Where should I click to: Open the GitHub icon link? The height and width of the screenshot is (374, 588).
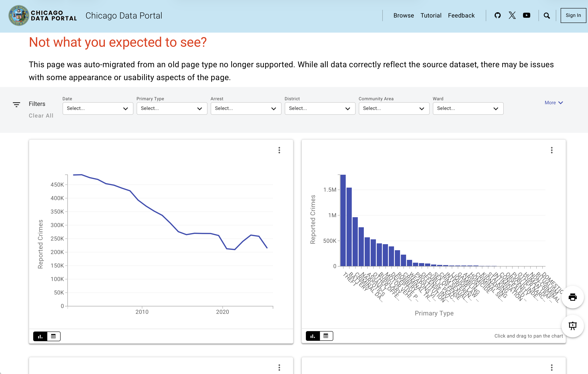point(497,15)
